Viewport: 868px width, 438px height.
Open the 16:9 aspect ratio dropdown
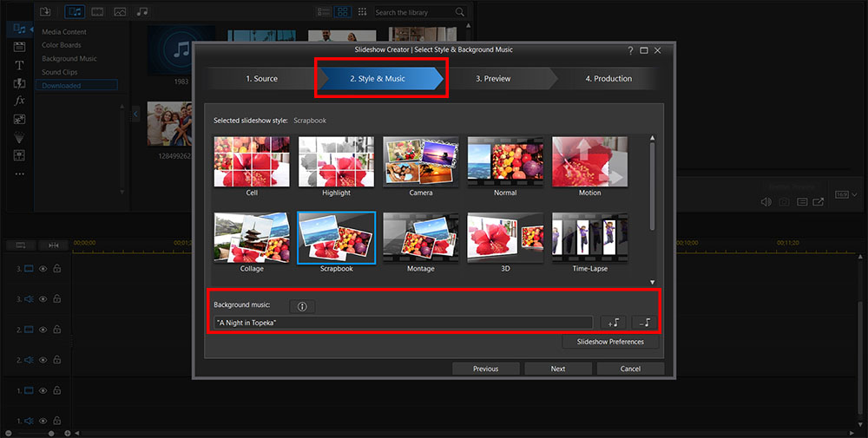(x=845, y=194)
